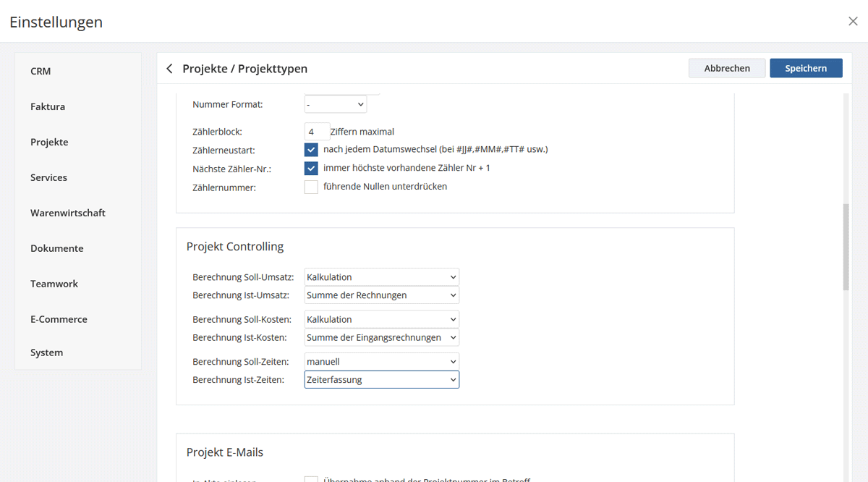
Task: Click the back arrow beside Projekte / Projekttypen
Action: click(x=169, y=69)
